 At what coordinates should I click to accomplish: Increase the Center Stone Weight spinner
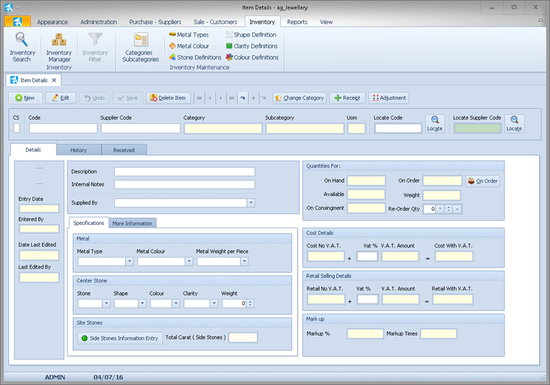click(x=250, y=302)
